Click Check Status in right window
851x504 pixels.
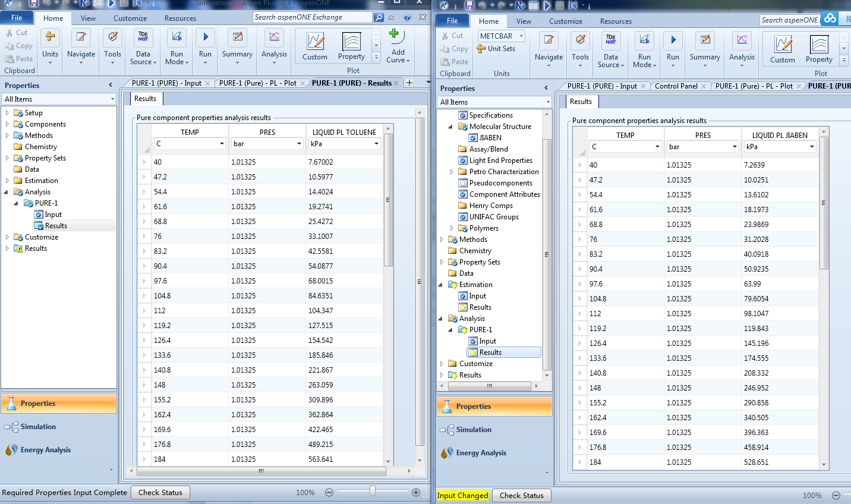(x=522, y=495)
